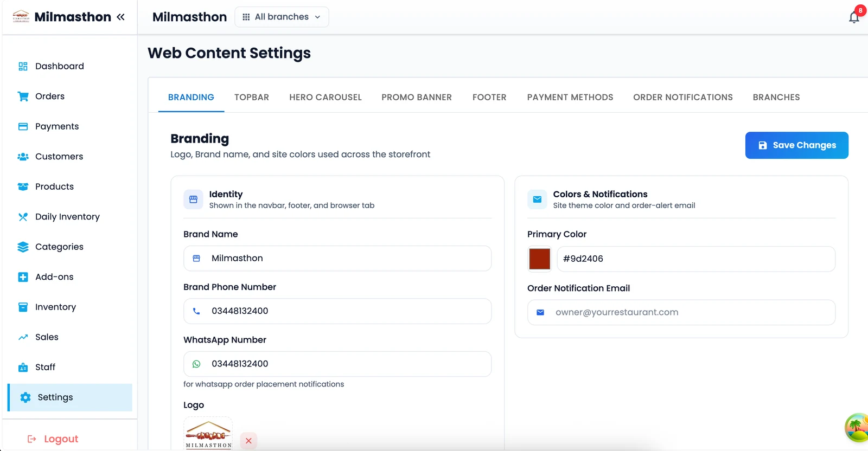Viewport: 868px width, 451px height.
Task: Click the Inventory archive icon
Action: point(23,307)
